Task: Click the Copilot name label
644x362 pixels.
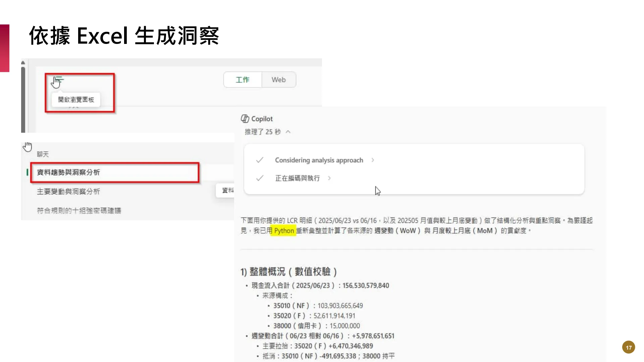Action: 262,119
